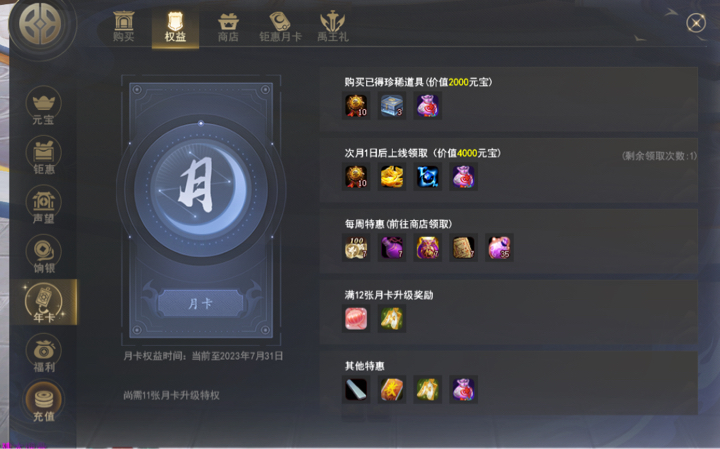Switch to the 购买 tab
Screen dimensions: 720x449
point(124,28)
